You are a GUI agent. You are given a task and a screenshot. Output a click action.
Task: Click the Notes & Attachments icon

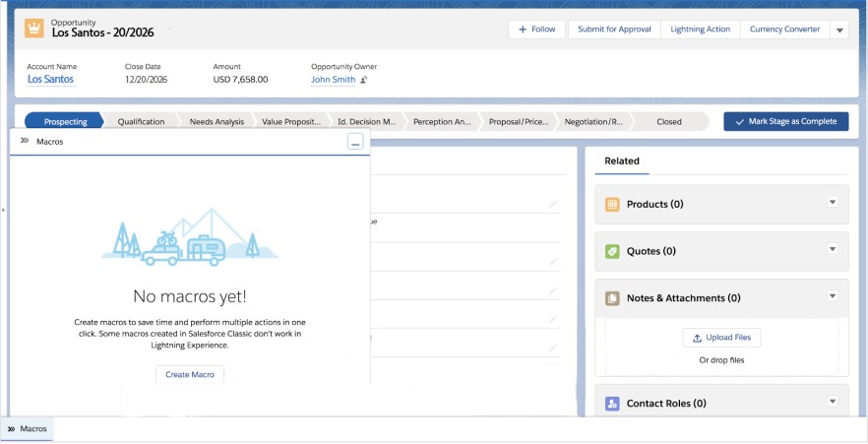[612, 298]
